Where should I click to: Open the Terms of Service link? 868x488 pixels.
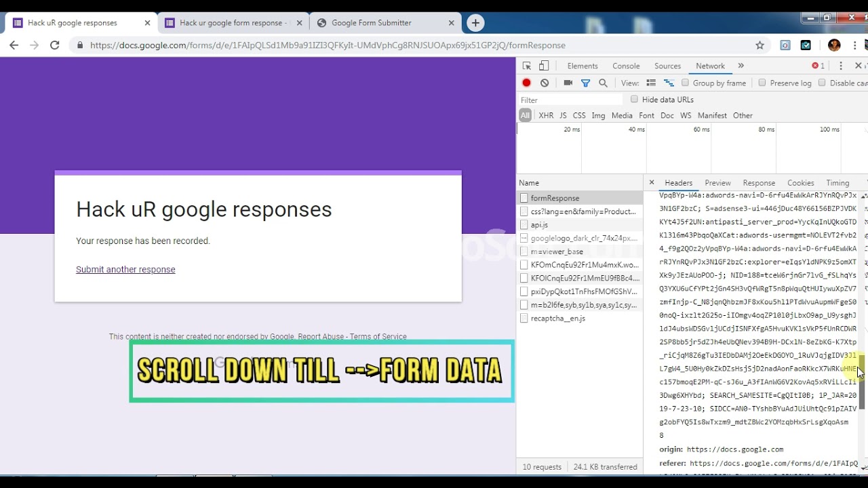pos(378,337)
